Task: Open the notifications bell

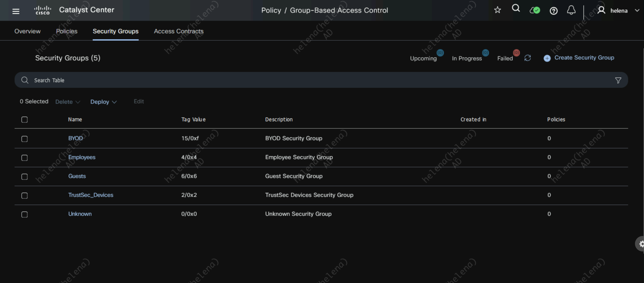Action: click(571, 10)
